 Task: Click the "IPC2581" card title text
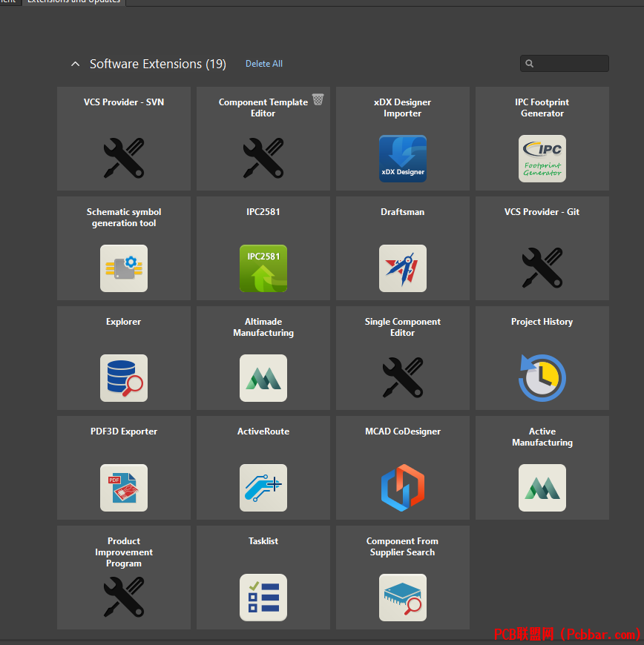[x=263, y=212]
